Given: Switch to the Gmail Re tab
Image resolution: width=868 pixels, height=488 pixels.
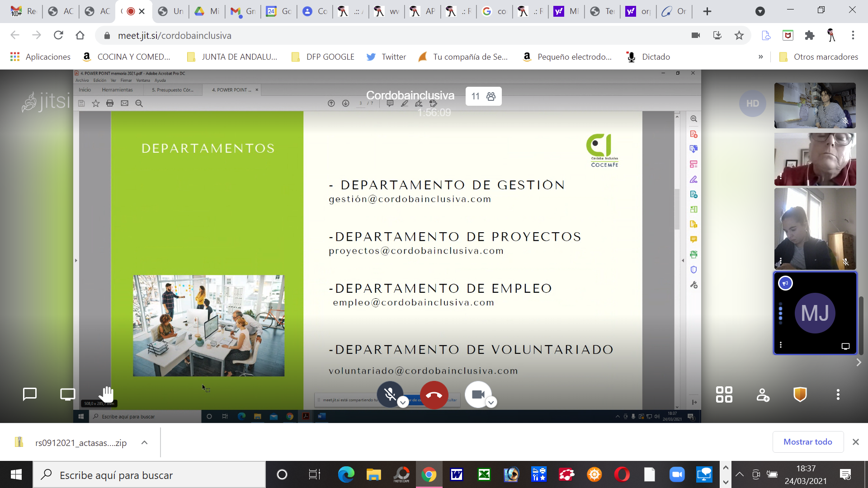Looking at the screenshot, I should [x=24, y=11].
